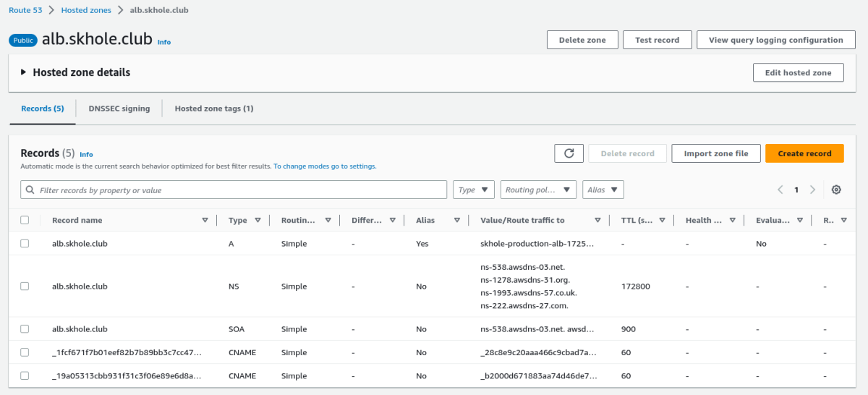
Task: Open the Alias filter dropdown
Action: (603, 190)
